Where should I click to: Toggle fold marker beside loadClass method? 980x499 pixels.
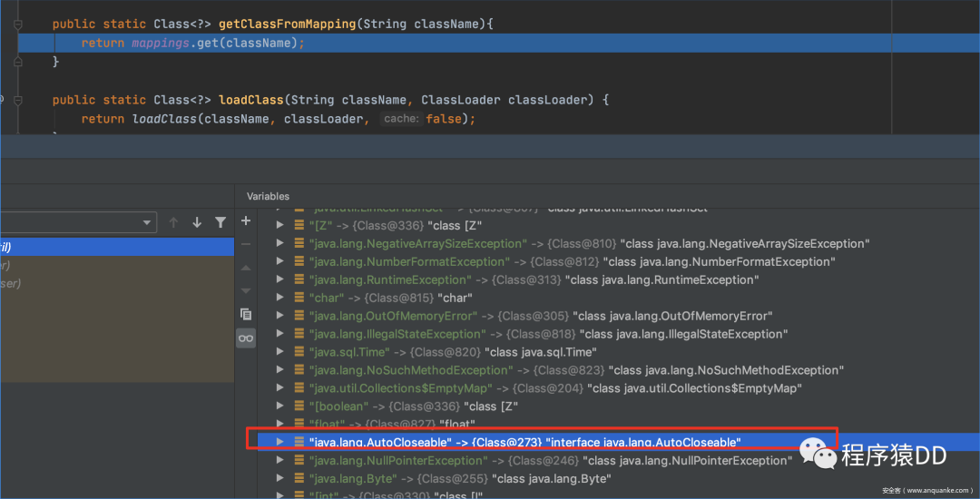18,99
